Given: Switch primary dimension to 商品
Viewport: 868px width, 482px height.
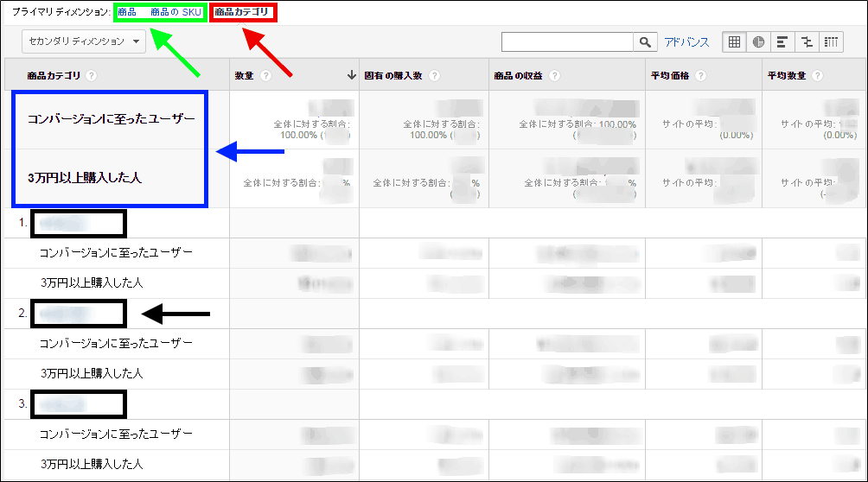Looking at the screenshot, I should [x=127, y=12].
